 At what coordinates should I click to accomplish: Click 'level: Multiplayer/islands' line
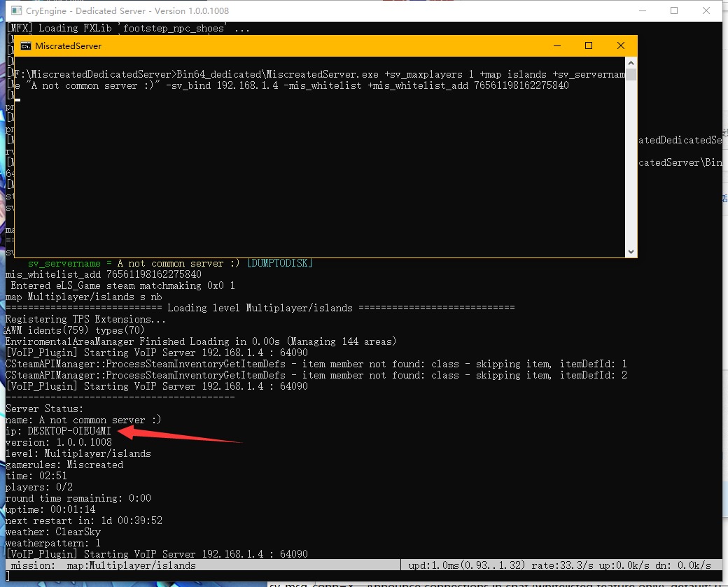pos(78,453)
